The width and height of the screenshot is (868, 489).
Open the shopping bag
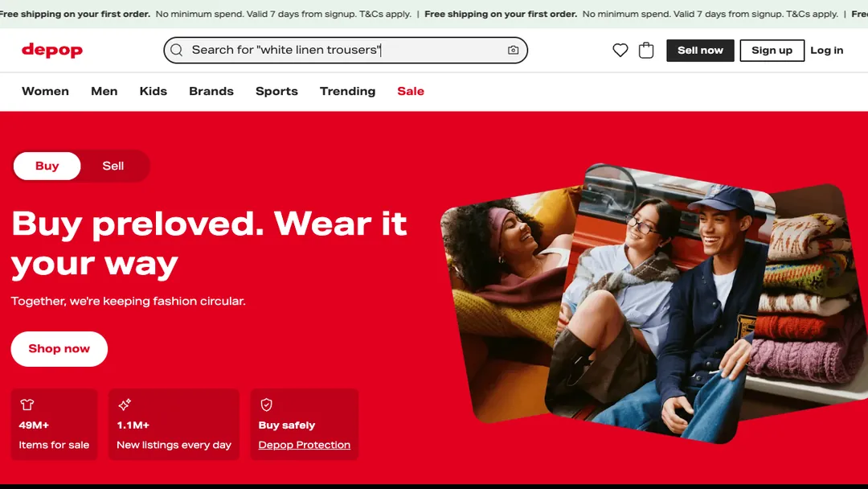[x=646, y=51]
